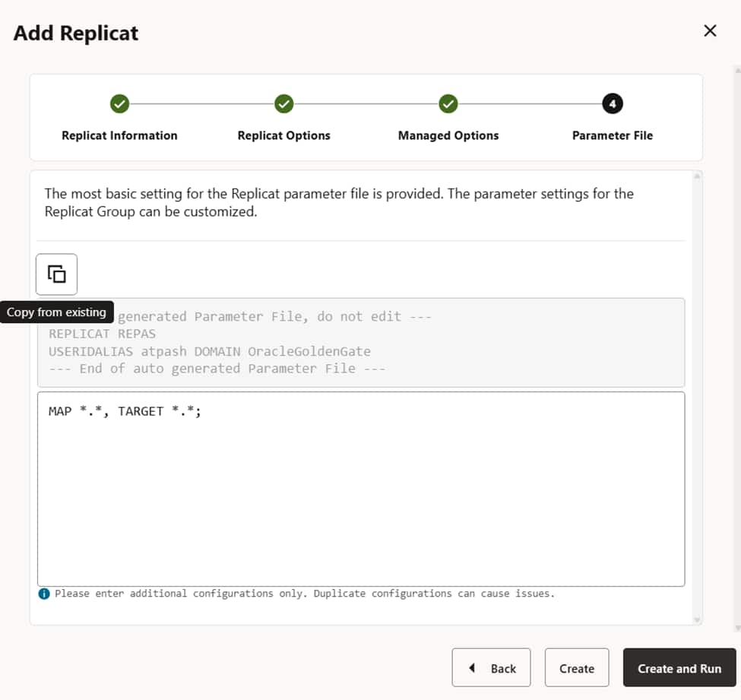
Task: Select the Parameter File step label
Action: 612,135
